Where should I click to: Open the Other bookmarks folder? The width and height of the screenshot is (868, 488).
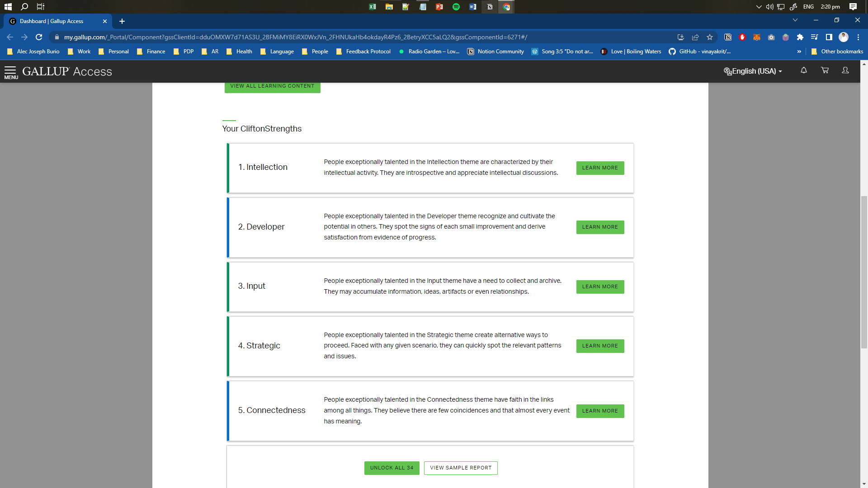[x=837, y=52]
